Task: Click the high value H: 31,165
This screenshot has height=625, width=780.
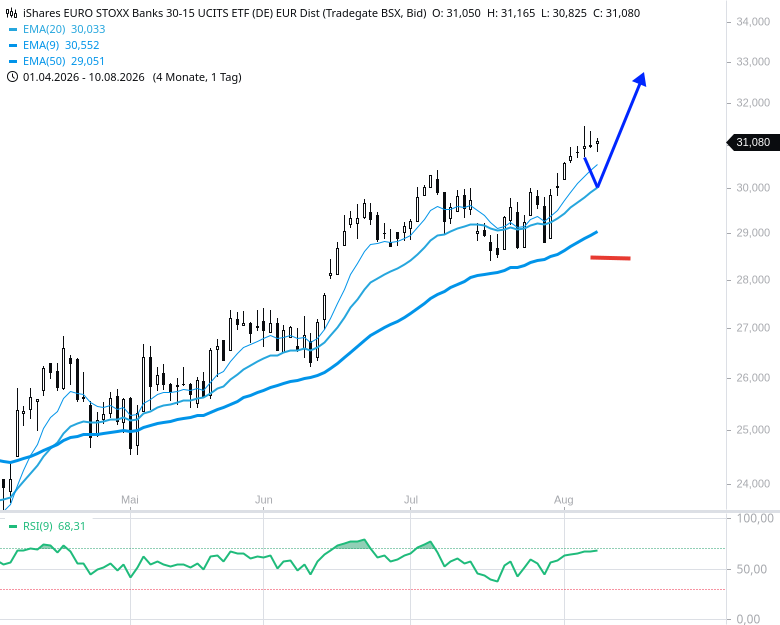Action: pyautogui.click(x=510, y=13)
